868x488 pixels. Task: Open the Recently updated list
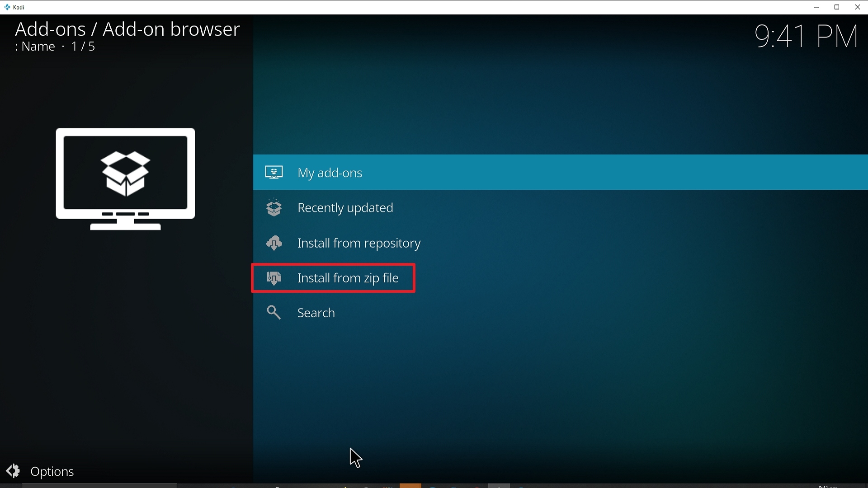coord(560,208)
